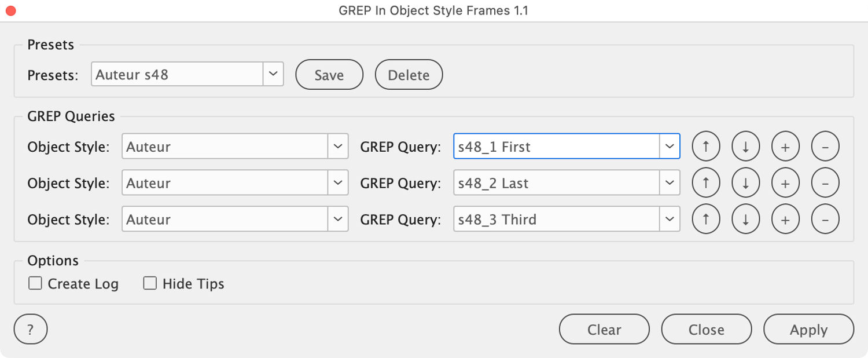The image size is (868, 358).
Task: Add a row after s48_3 Third
Action: tap(785, 220)
